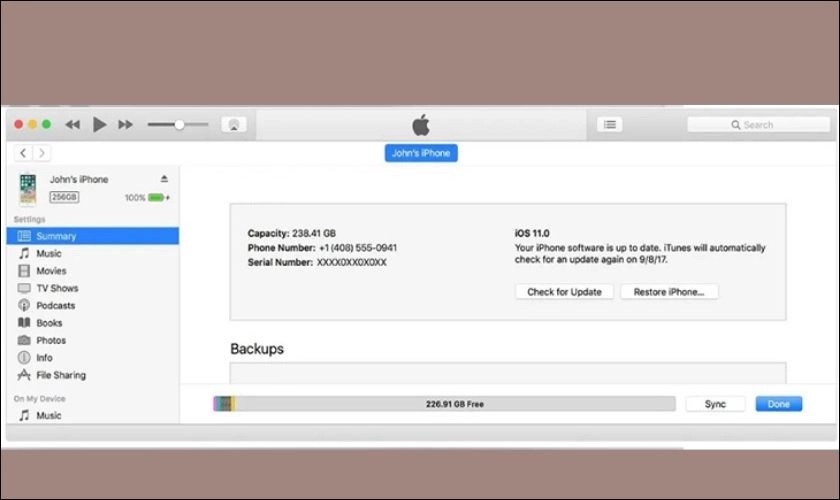Click the On My Device sidebar header
Image resolution: width=840 pixels, height=500 pixels.
tap(40, 399)
